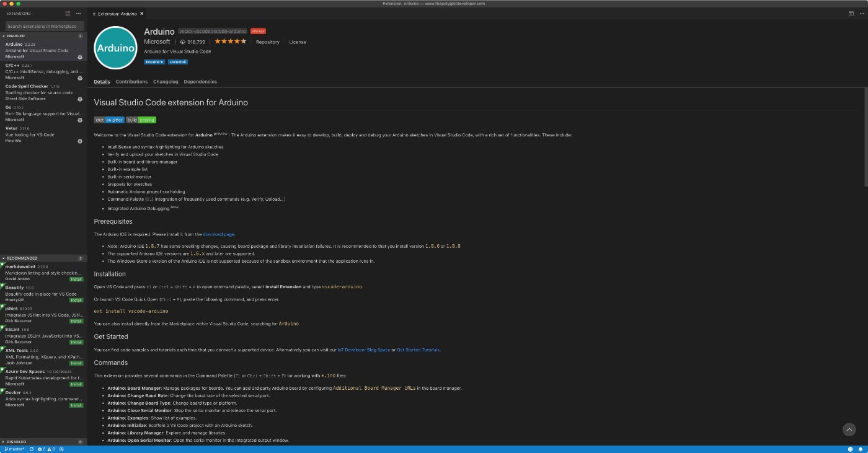The width and height of the screenshot is (868, 453).
Task: Install the Docker extension
Action: [x=76, y=405]
